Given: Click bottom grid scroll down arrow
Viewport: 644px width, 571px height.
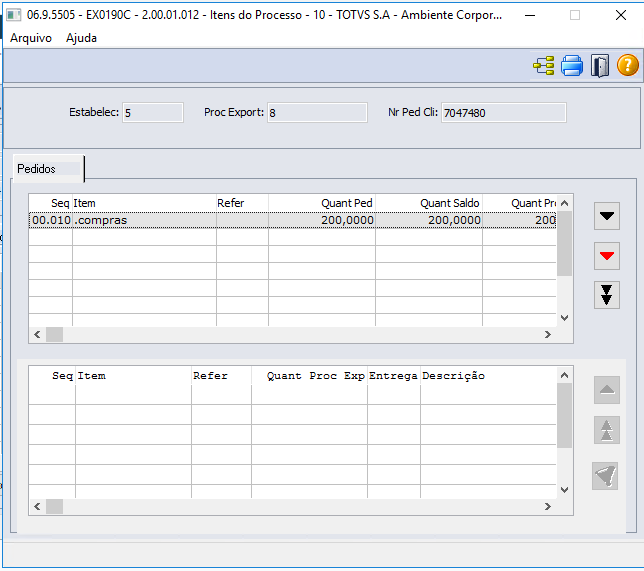Looking at the screenshot, I should coord(564,490).
